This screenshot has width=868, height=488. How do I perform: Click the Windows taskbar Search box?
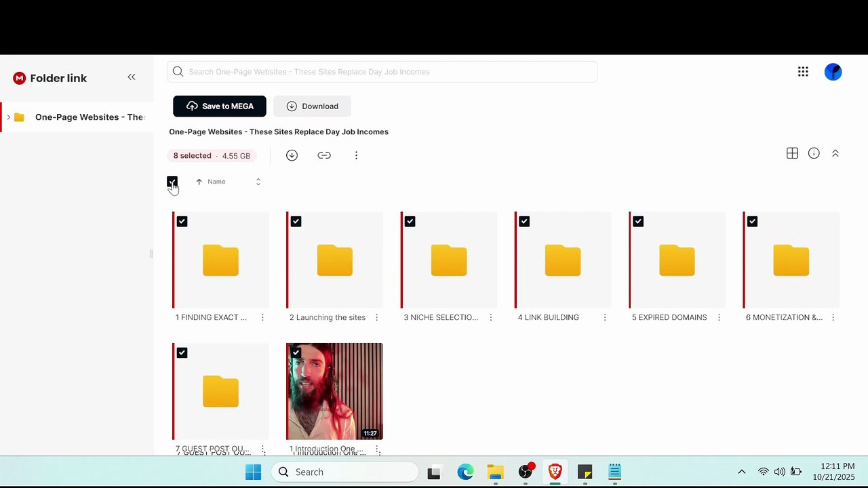coord(345,472)
